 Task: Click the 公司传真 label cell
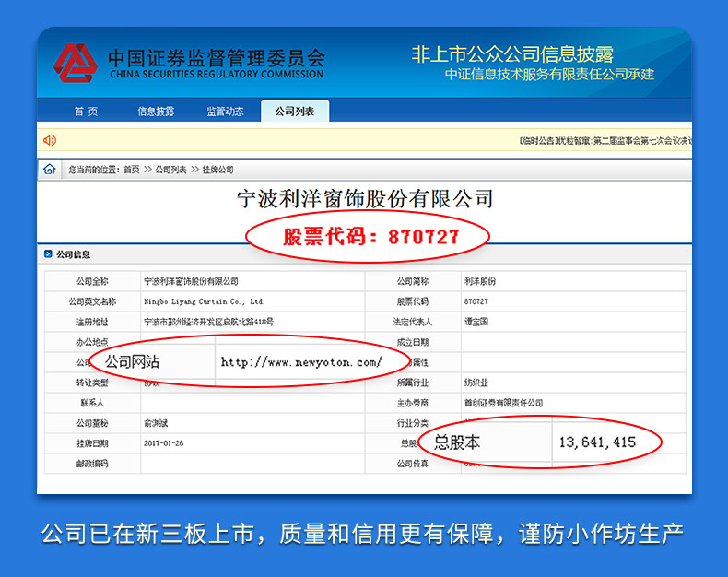(413, 464)
